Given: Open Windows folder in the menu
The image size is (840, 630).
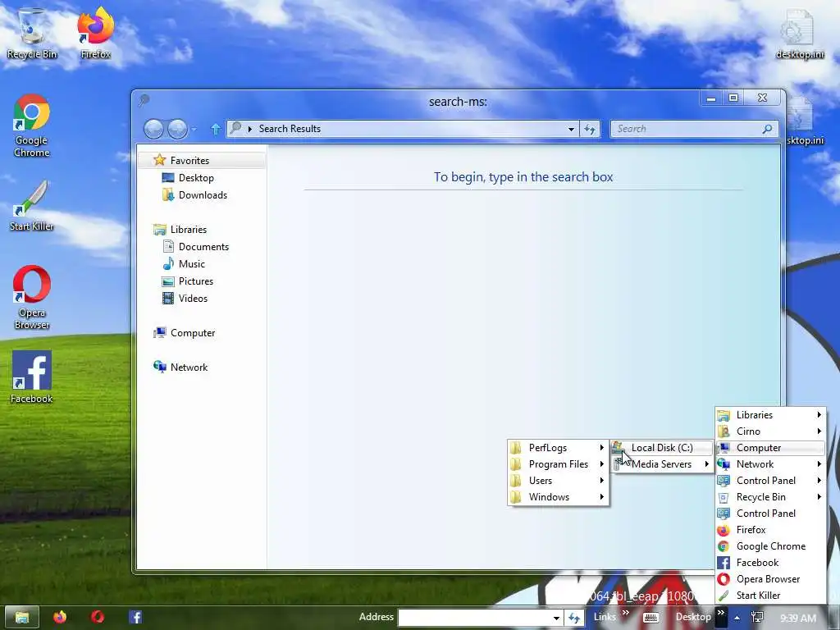Looking at the screenshot, I should point(558,497).
